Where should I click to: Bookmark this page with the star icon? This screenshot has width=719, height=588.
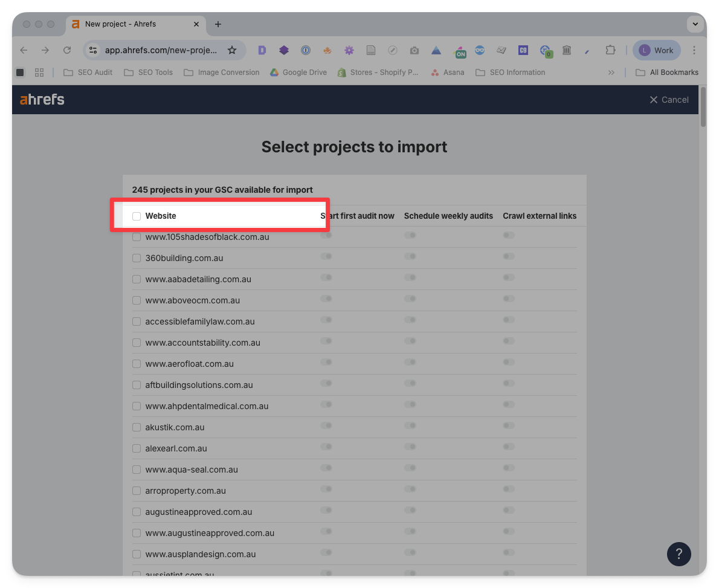pos(232,50)
